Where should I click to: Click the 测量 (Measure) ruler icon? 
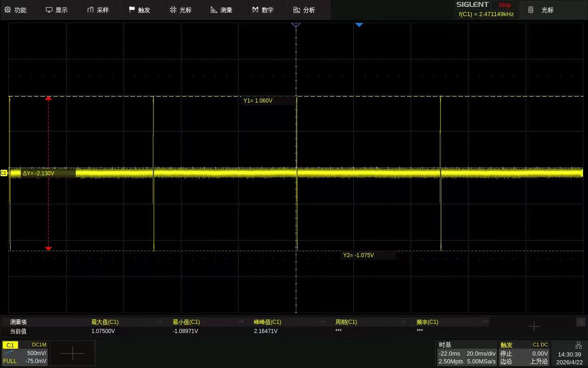click(214, 10)
